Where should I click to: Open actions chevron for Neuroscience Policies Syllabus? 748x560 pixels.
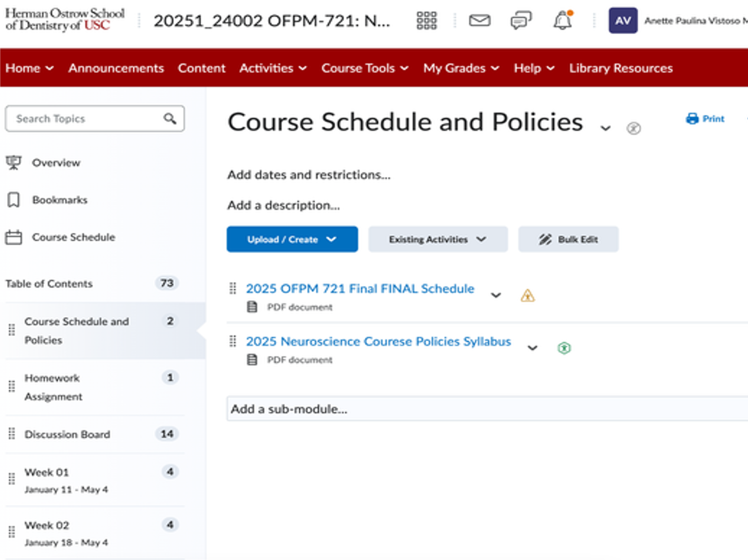coord(533,348)
